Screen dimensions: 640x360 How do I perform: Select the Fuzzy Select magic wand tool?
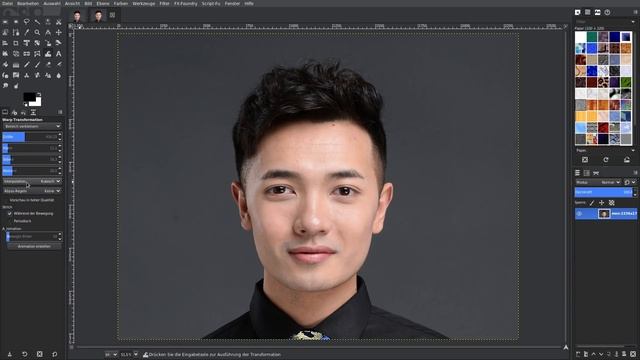pyautogui.click(x=37, y=22)
